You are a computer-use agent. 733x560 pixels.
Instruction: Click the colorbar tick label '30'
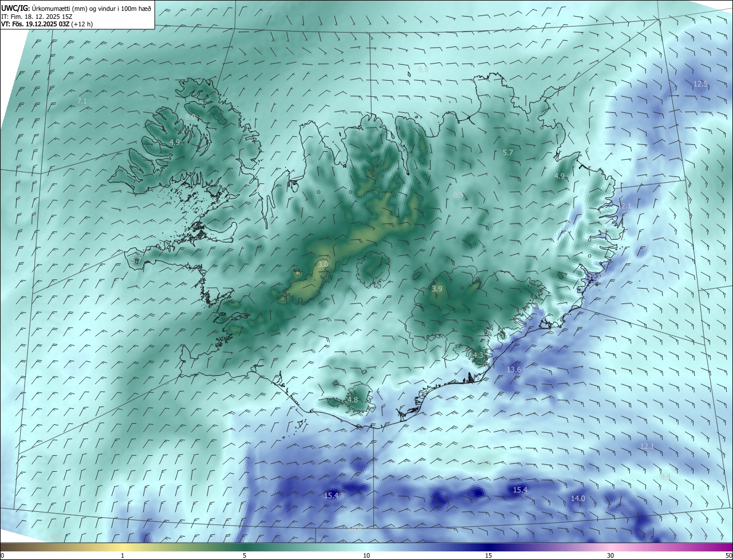coord(610,555)
